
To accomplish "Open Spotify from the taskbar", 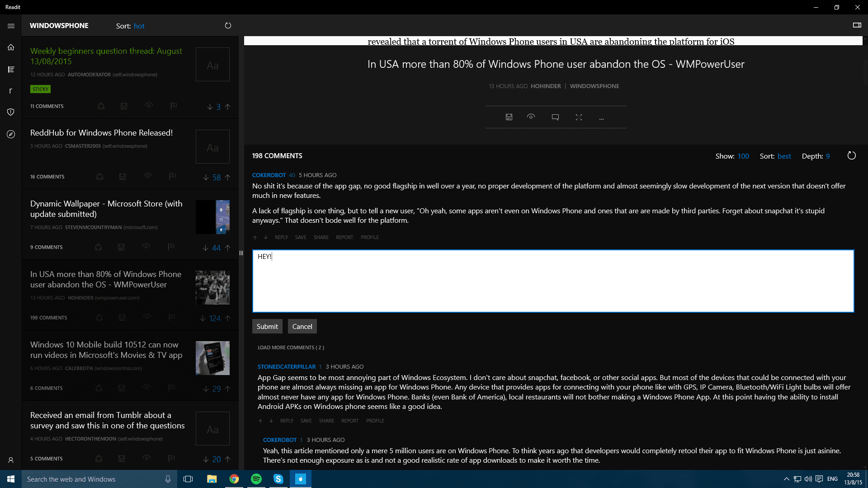I will [x=256, y=479].
